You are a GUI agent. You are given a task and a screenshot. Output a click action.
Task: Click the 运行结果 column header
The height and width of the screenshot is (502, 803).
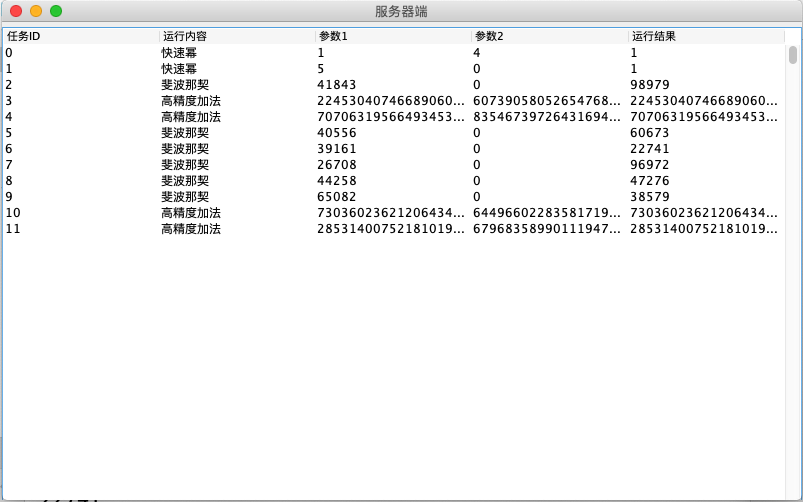coord(706,36)
